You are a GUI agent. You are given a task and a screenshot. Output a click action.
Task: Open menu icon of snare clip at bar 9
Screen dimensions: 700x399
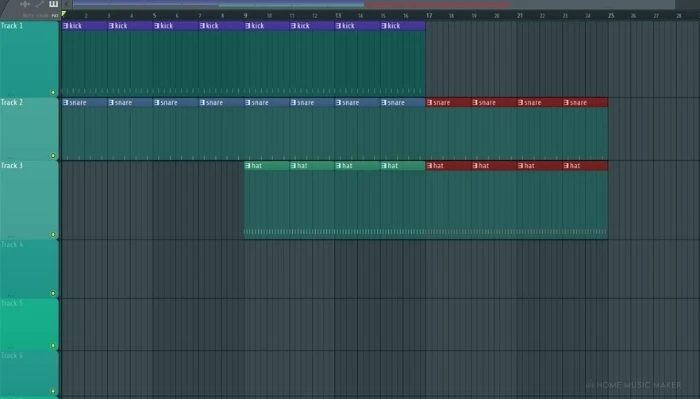248,103
